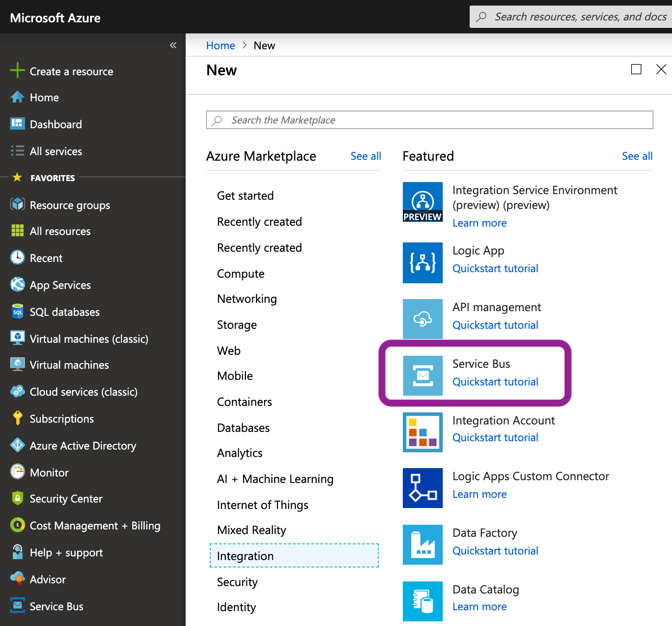Click the All resources grid icon

pos(17,230)
